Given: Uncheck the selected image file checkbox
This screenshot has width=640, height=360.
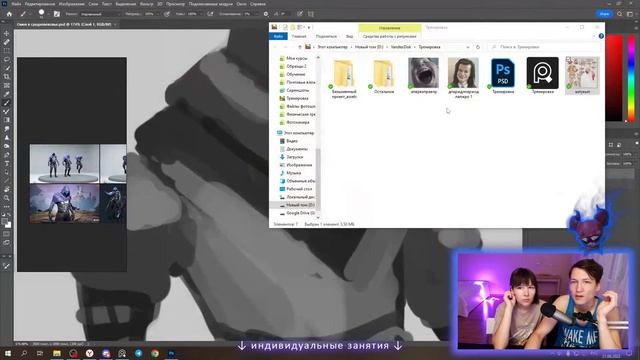Looking at the screenshot, I should pyautogui.click(x=569, y=60).
